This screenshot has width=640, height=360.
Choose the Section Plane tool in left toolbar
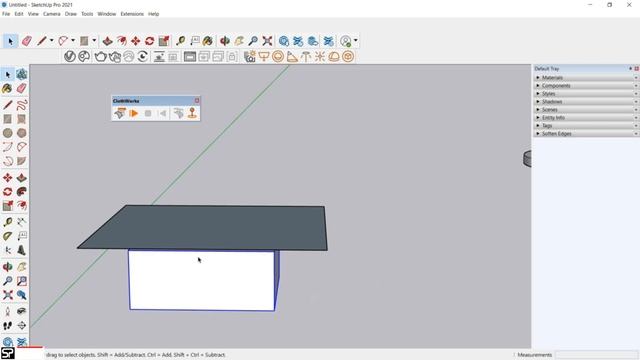click(22, 325)
